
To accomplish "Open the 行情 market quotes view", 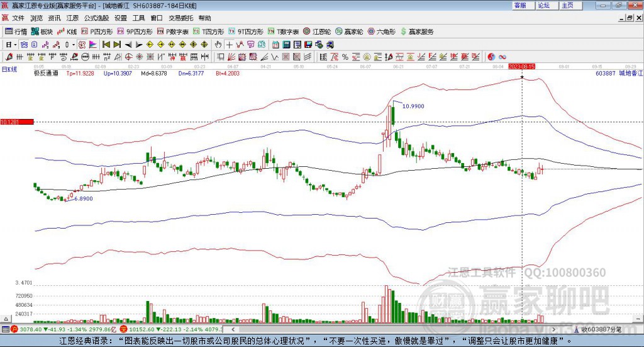I will 16,31.
